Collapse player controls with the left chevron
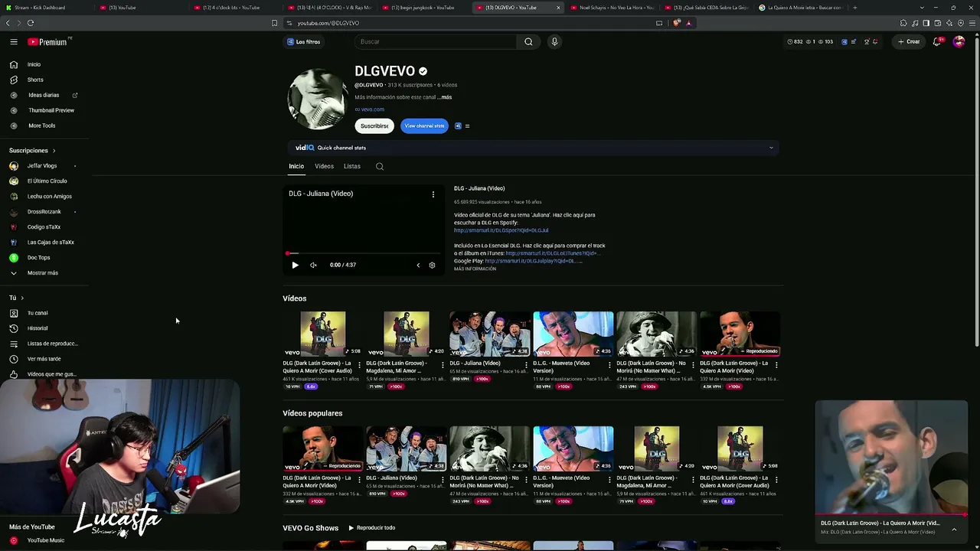 418,265
